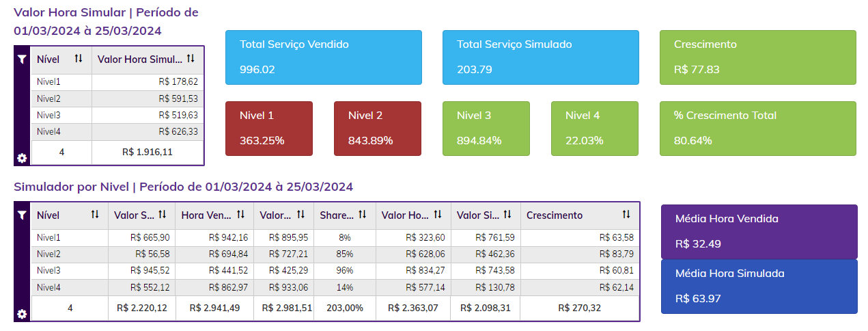Open settings gear of Simulador por Nivel table
Image resolution: width=868 pixels, height=331 pixels.
22,314
